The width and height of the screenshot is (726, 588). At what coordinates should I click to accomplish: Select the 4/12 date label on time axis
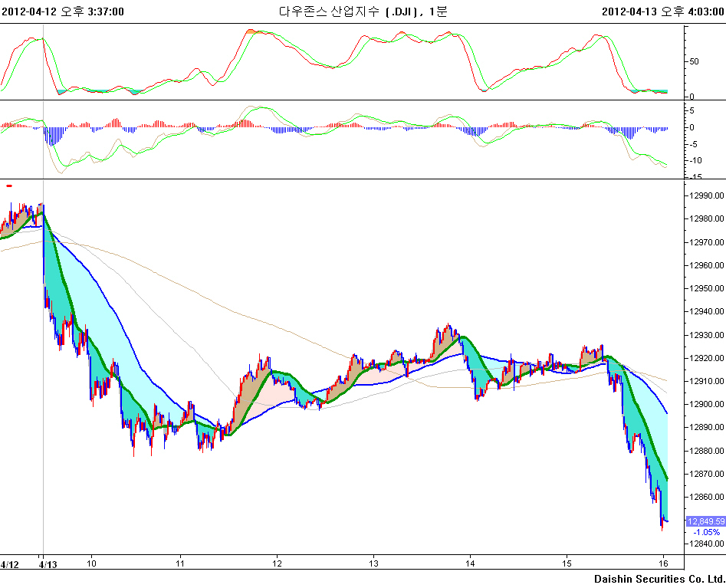click(x=10, y=564)
